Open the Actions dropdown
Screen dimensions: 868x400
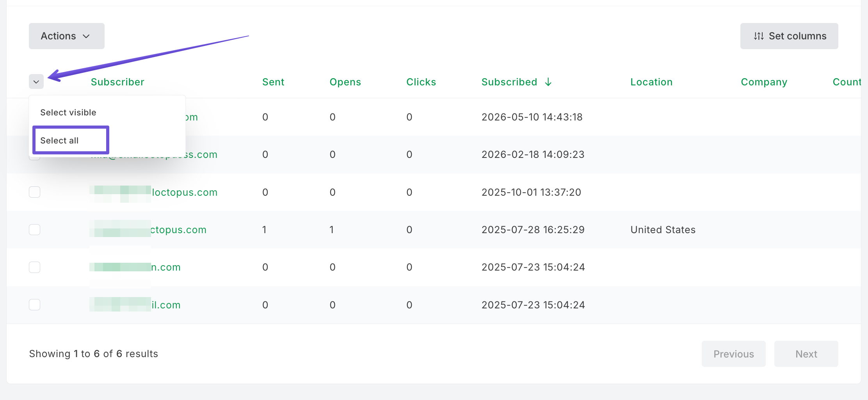[x=66, y=36]
